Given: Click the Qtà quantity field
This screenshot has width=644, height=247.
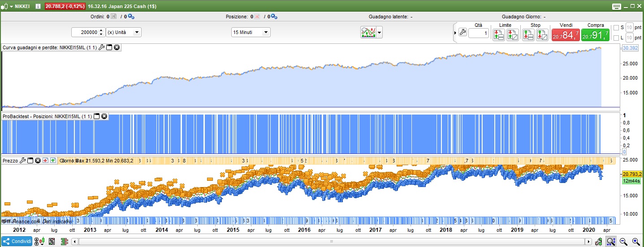Looking at the screenshot, I should coord(479,34).
